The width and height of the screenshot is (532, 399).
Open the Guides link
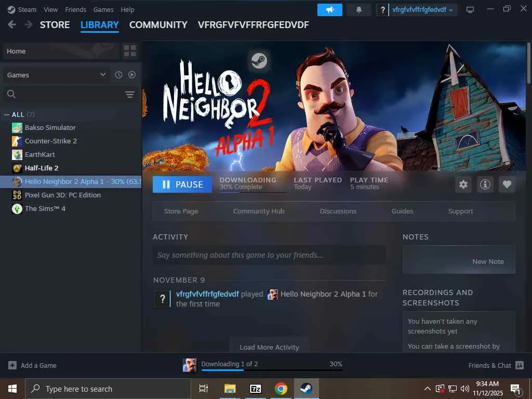[x=402, y=211]
